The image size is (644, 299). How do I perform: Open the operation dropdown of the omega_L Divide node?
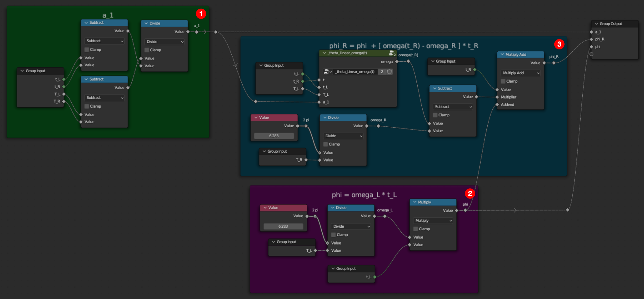pyautogui.click(x=351, y=226)
